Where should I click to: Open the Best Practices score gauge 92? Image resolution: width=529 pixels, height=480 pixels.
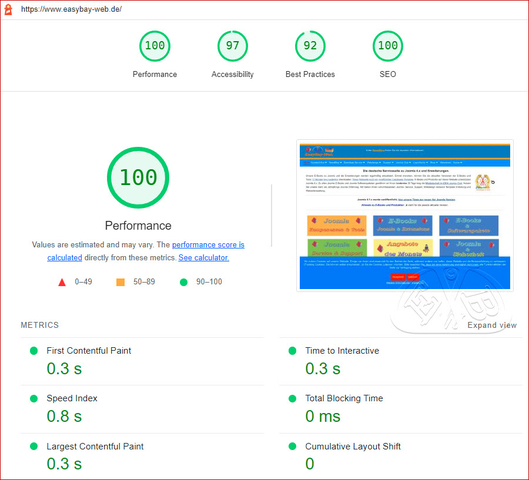coord(310,46)
